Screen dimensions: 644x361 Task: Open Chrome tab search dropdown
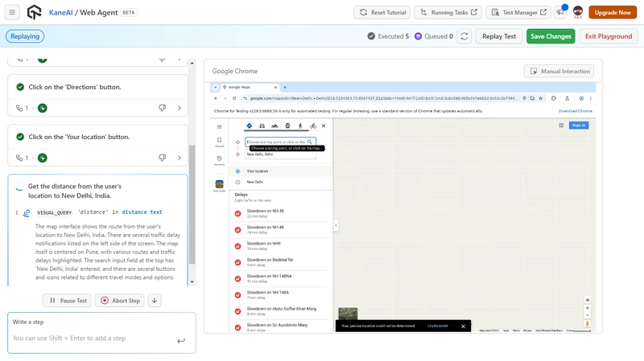tap(215, 87)
